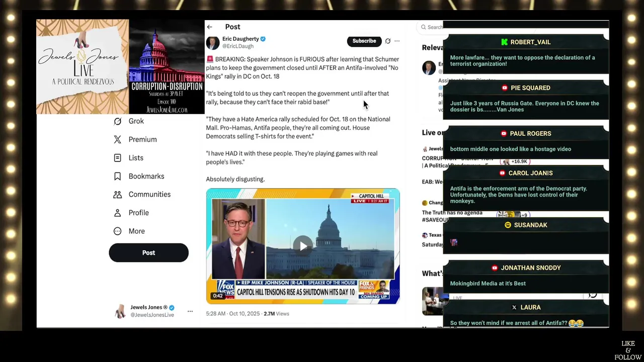
Task: Click the Search field at top
Action: pyautogui.click(x=431, y=27)
